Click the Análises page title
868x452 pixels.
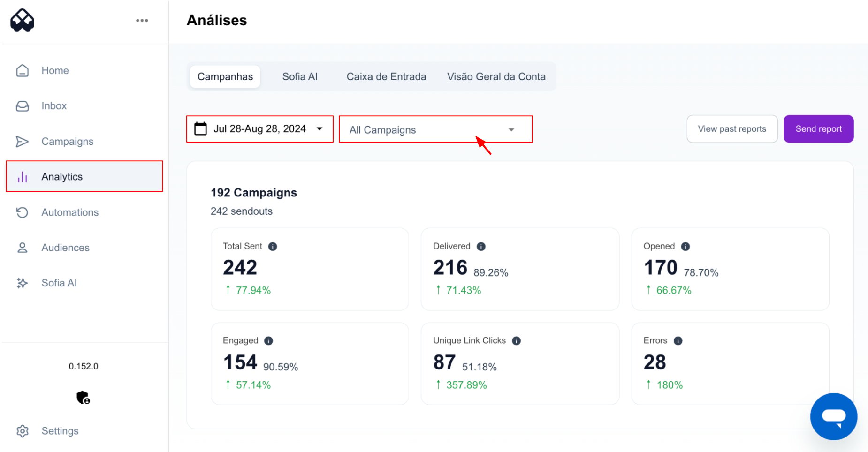[217, 20]
